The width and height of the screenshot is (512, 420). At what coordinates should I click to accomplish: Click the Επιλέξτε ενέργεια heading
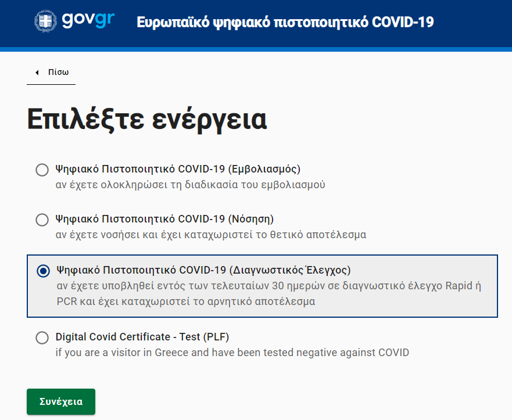147,120
